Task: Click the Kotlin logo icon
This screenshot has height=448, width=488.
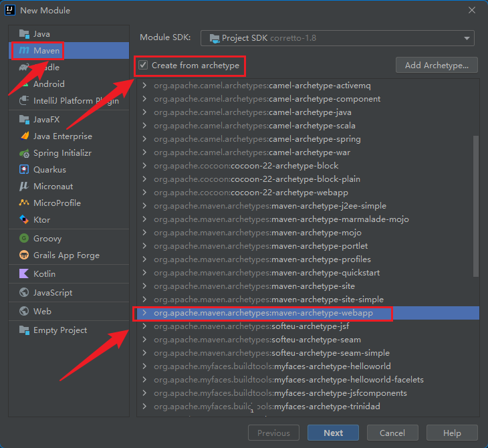Action: [24, 274]
